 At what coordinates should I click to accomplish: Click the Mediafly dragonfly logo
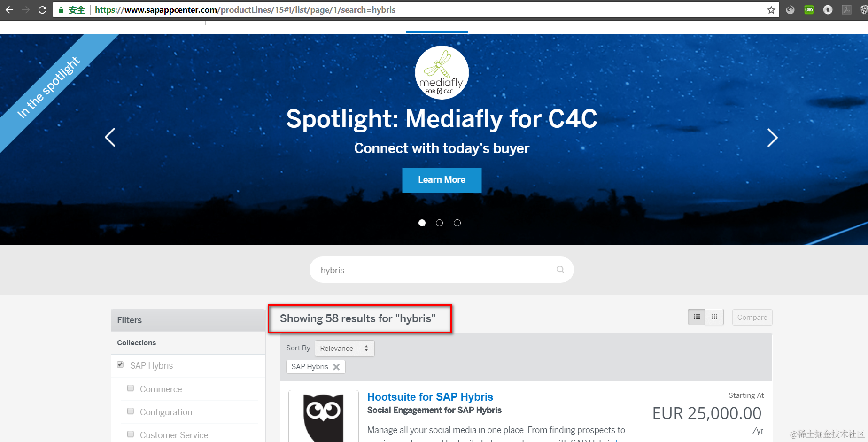tap(442, 72)
